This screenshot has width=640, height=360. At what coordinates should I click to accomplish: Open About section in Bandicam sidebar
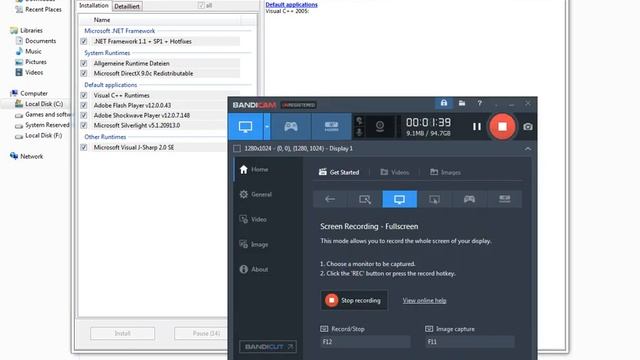point(254,269)
